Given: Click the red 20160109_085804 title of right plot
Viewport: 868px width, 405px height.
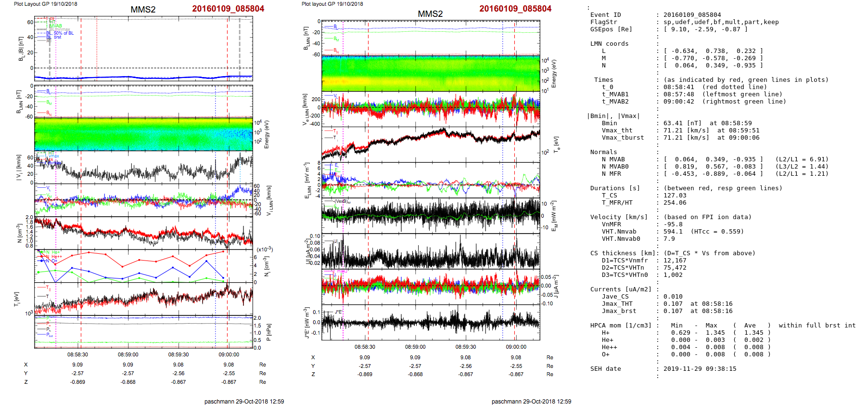Looking at the screenshot, I should tap(515, 9).
